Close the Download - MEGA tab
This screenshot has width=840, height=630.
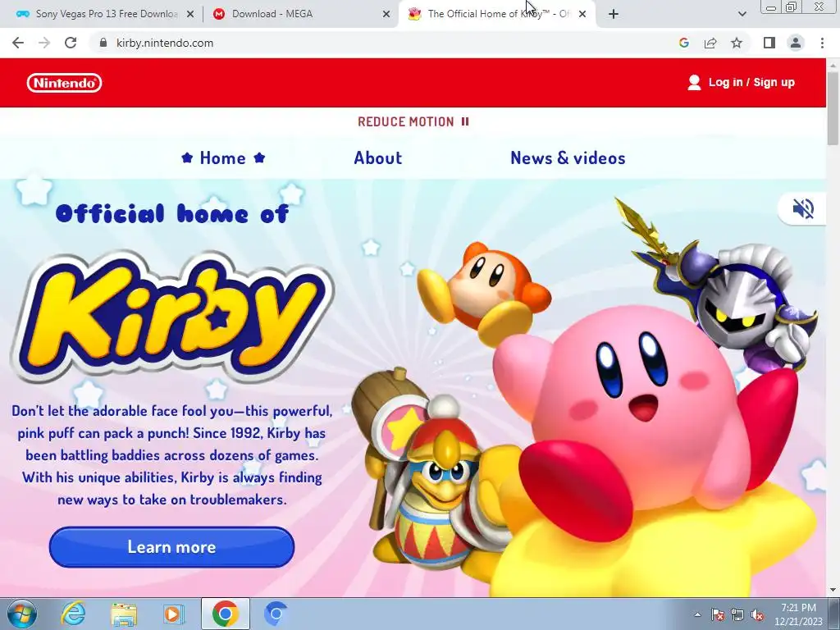click(x=386, y=15)
